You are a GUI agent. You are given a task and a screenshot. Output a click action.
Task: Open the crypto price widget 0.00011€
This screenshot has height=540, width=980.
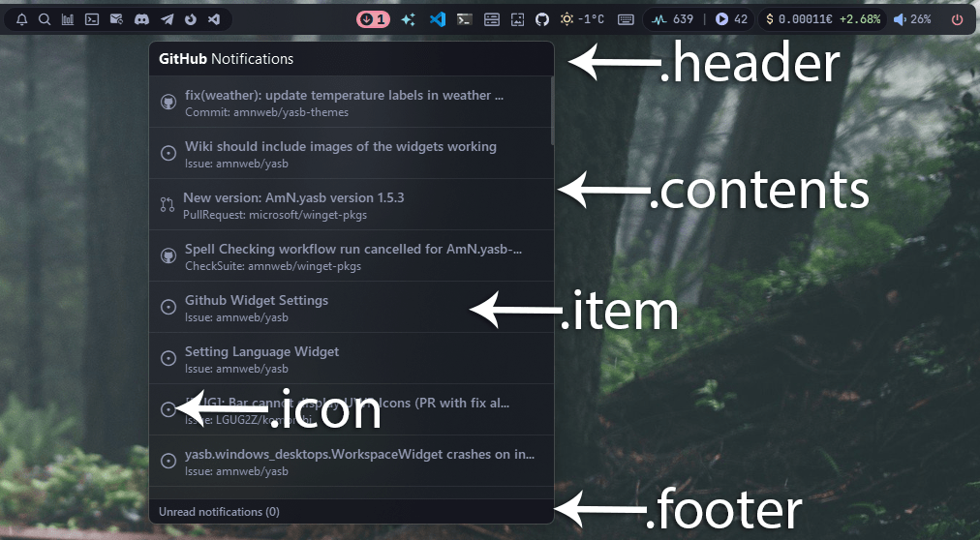[x=823, y=19]
